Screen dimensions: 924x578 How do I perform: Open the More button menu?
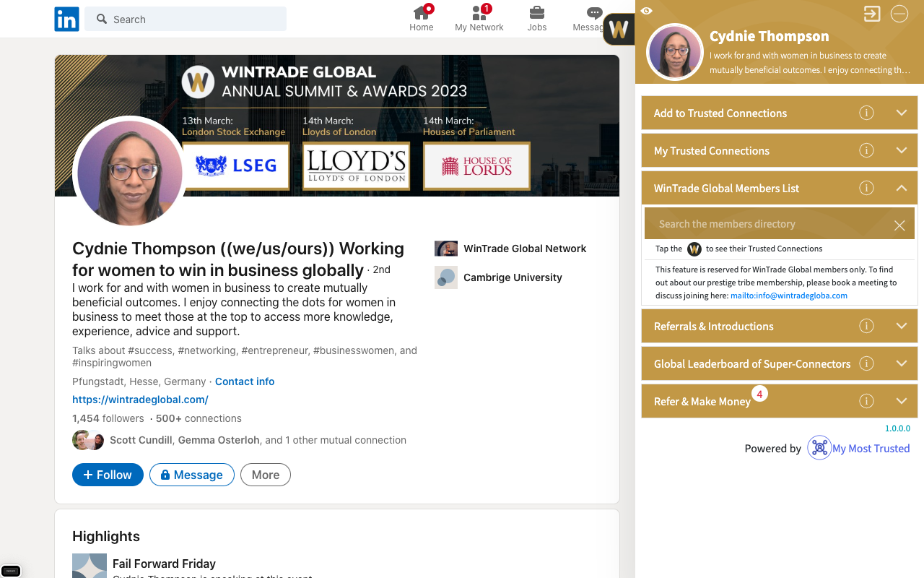tap(266, 475)
